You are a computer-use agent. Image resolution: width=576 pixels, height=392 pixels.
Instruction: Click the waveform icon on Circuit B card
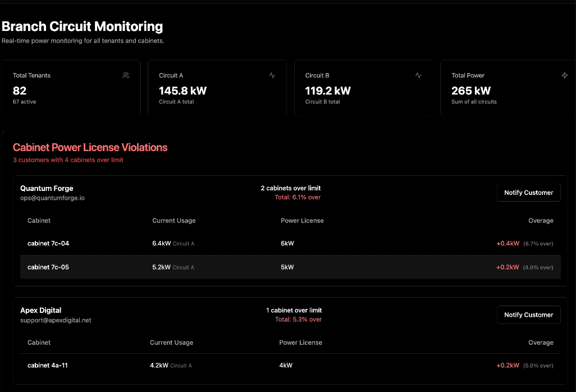pos(418,75)
